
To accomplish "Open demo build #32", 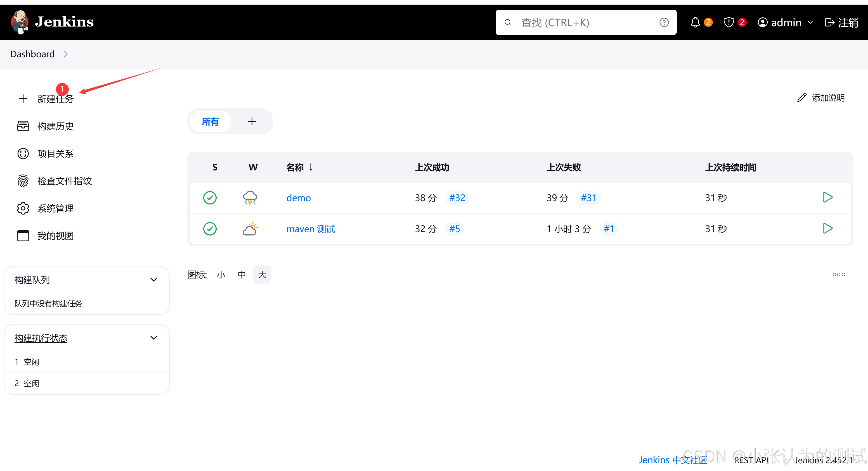I will [457, 198].
